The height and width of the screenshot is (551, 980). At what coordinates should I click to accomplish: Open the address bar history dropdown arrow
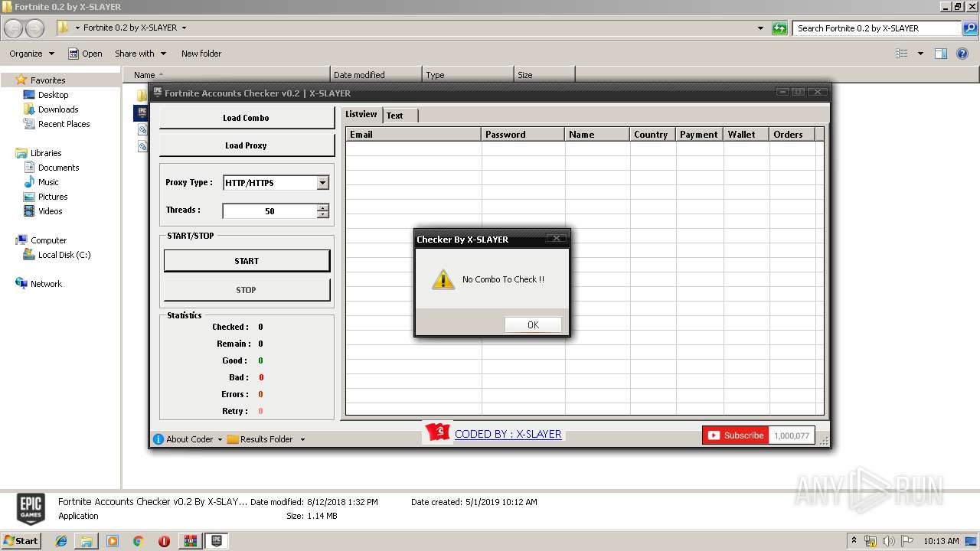760,28
